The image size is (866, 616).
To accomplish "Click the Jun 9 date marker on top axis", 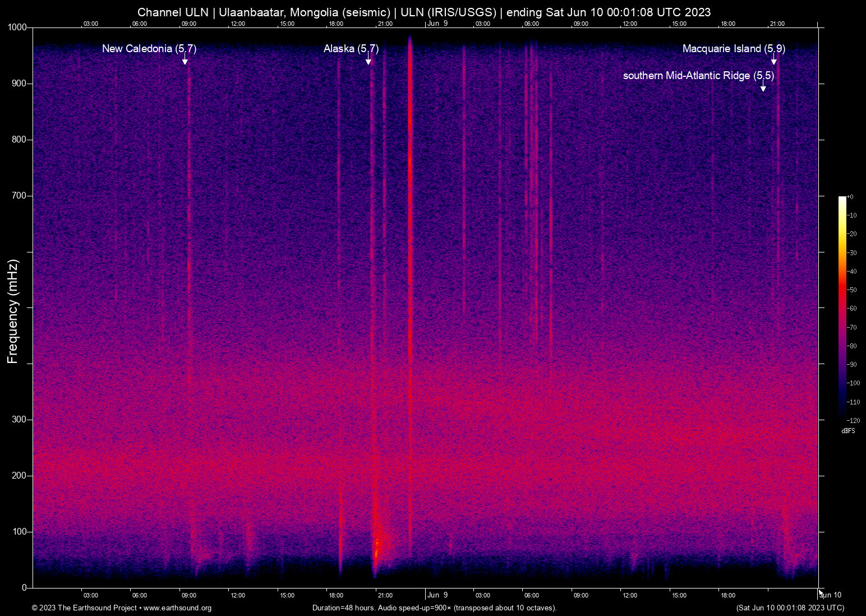I will (x=437, y=24).
